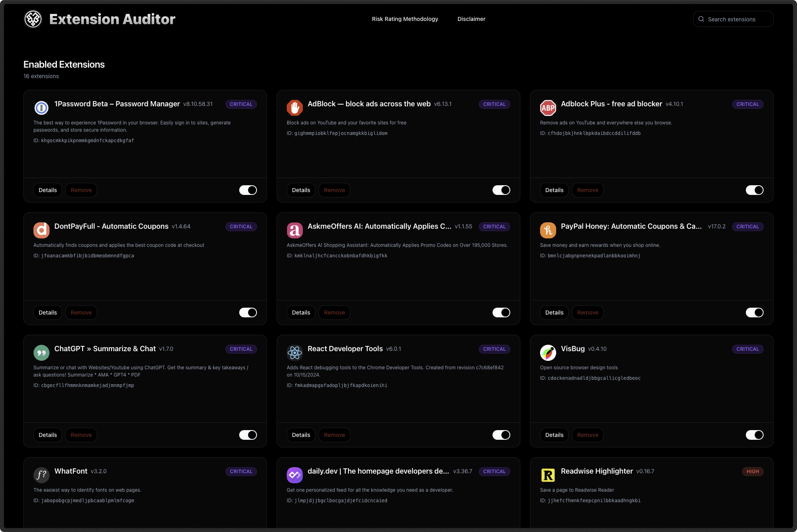Click the Enabled Extensions heading
The image size is (797, 532).
coord(64,64)
